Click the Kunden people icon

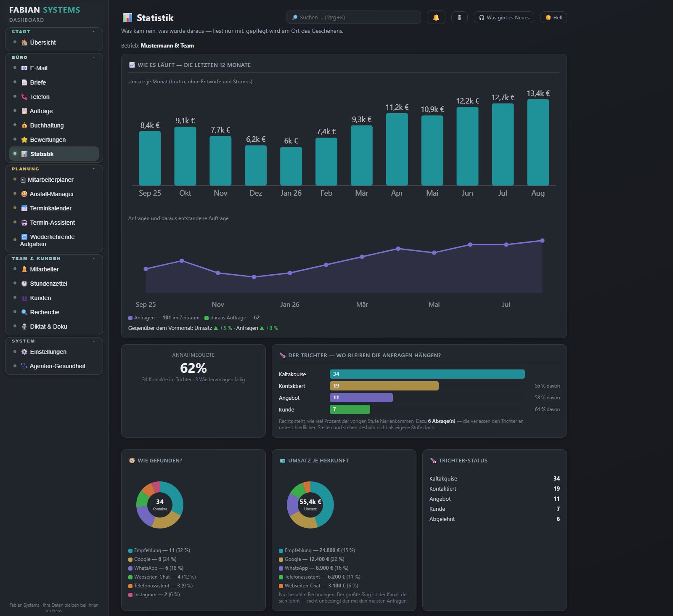(24, 298)
